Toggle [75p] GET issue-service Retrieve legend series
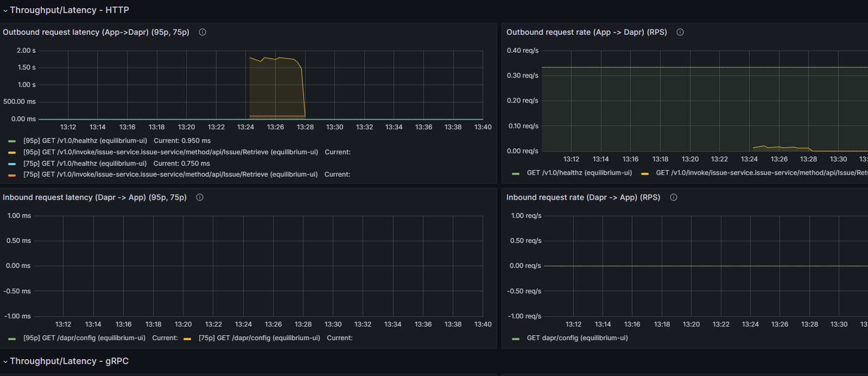 click(x=170, y=174)
